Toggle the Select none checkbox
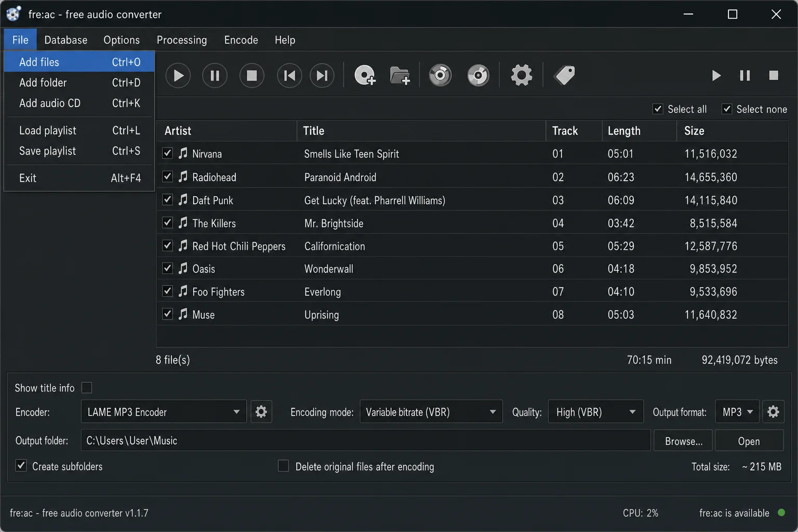The width and height of the screenshot is (798, 532). coord(727,109)
